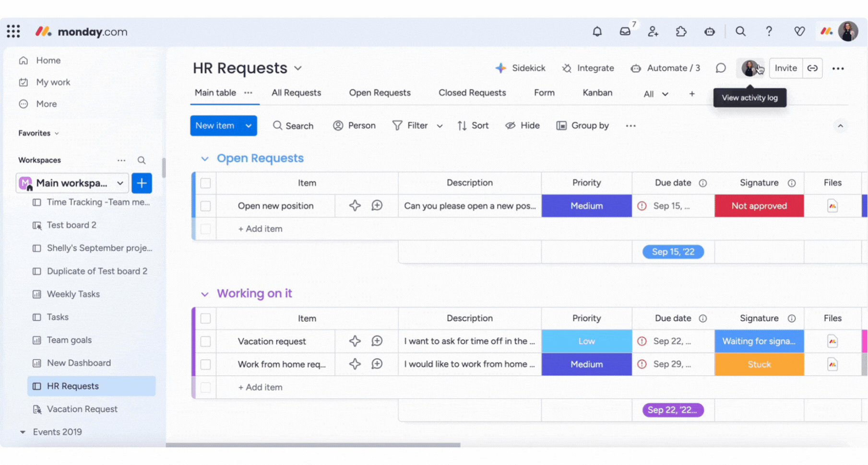Check the Open new position row checkbox

pos(205,206)
